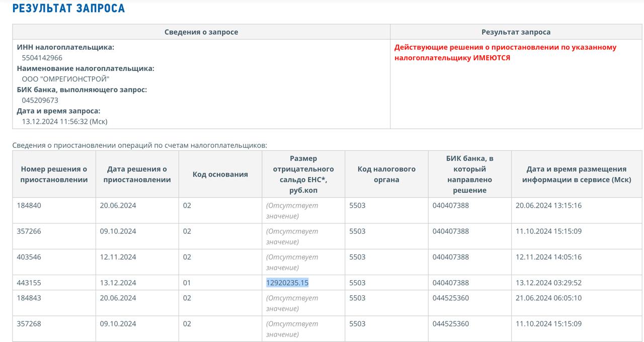Click the РЕЗУЛЬТАТ ЗАПРОСА heading
Screen dimensions: 644x342
click(x=68, y=9)
